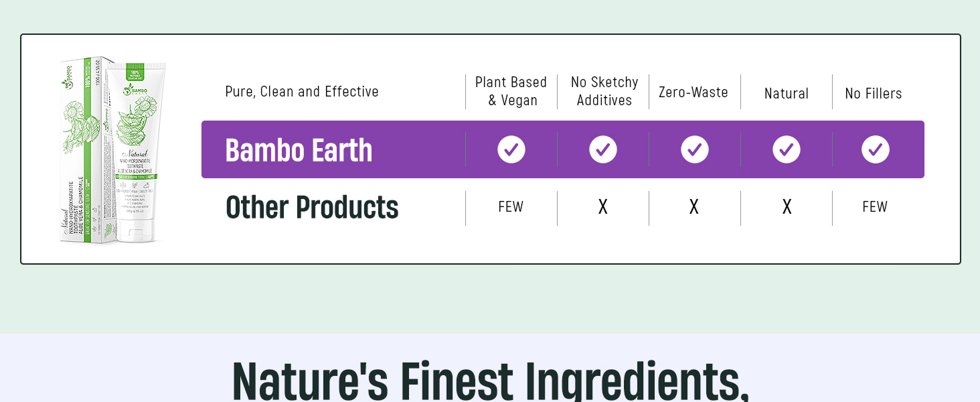This screenshot has height=402, width=980.
Task: Click the X under Zero-Waste column
Action: pos(694,207)
